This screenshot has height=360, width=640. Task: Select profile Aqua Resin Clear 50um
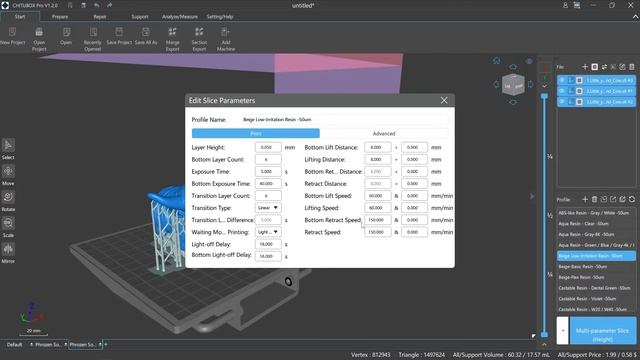click(x=596, y=224)
